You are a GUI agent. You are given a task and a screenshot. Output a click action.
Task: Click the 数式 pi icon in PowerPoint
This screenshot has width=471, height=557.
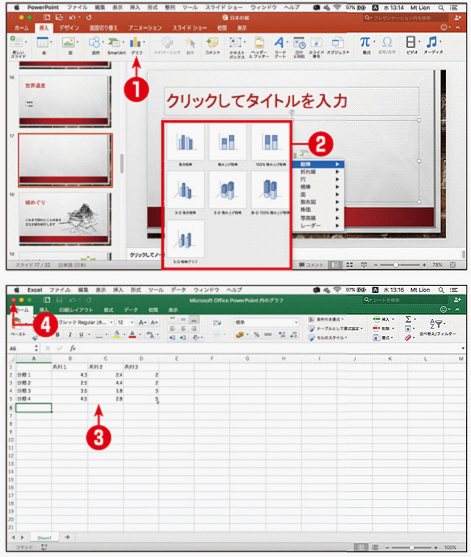[x=365, y=42]
